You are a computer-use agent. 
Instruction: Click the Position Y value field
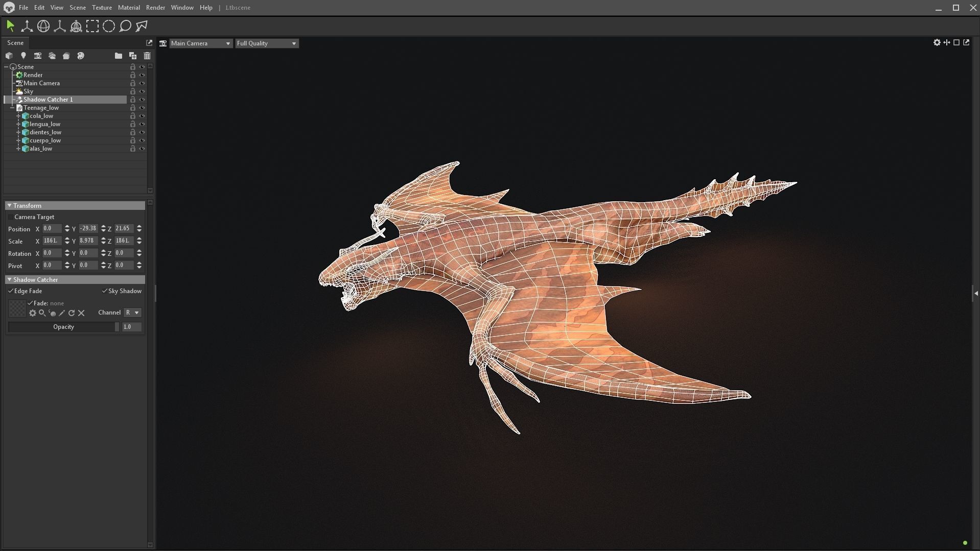(x=88, y=229)
